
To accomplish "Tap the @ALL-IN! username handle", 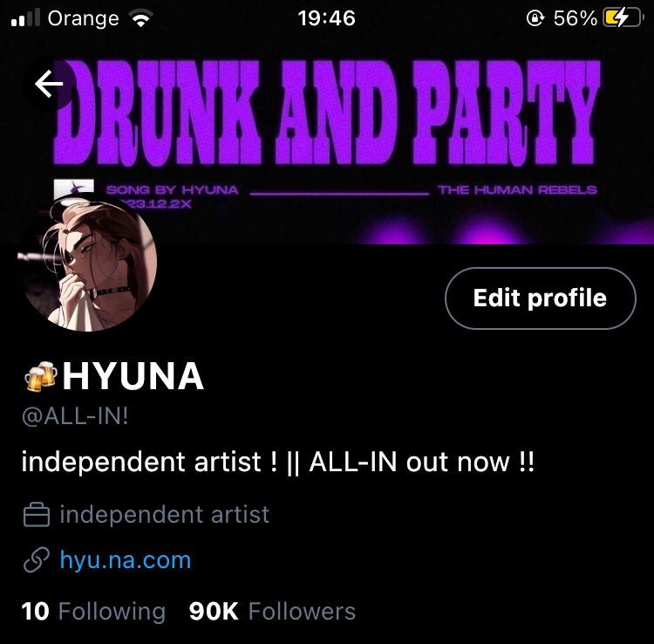I will click(75, 416).
